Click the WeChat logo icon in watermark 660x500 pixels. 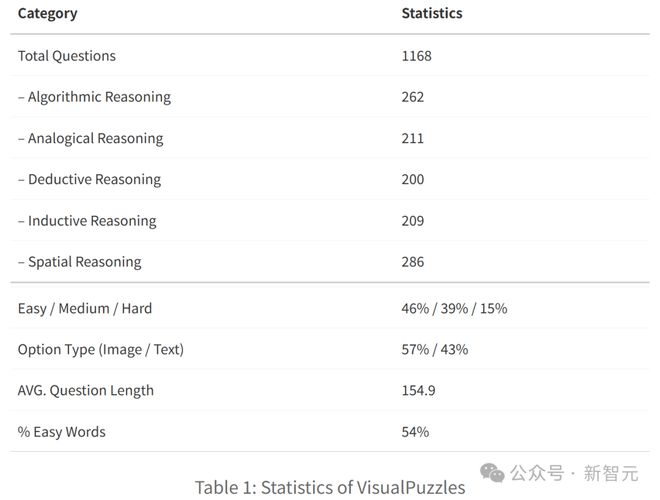[492, 472]
